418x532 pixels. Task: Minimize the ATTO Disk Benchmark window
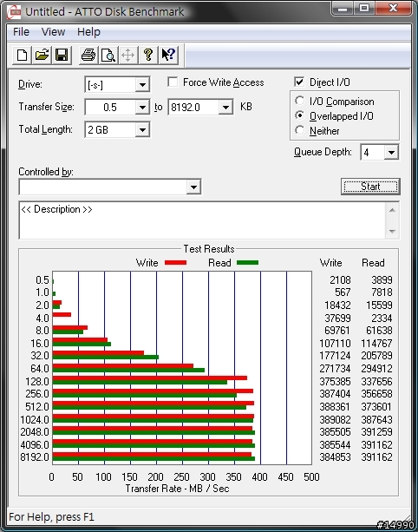click(x=343, y=9)
